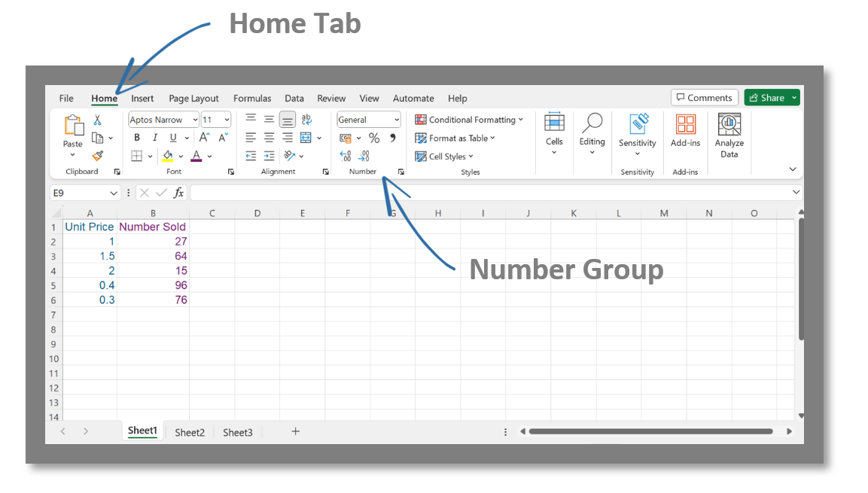
Task: Click the Sensitivity icon
Action: pos(638,123)
